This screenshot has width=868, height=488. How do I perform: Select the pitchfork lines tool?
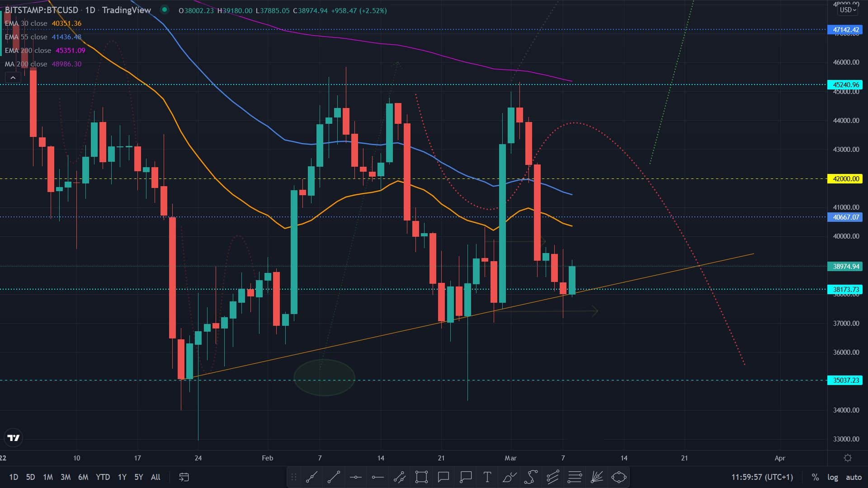(553, 477)
